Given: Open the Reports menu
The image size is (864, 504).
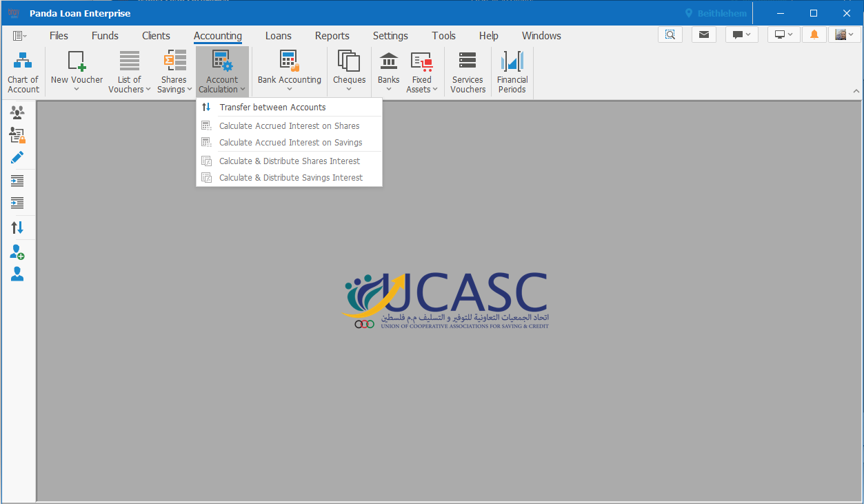Looking at the screenshot, I should pyautogui.click(x=332, y=36).
